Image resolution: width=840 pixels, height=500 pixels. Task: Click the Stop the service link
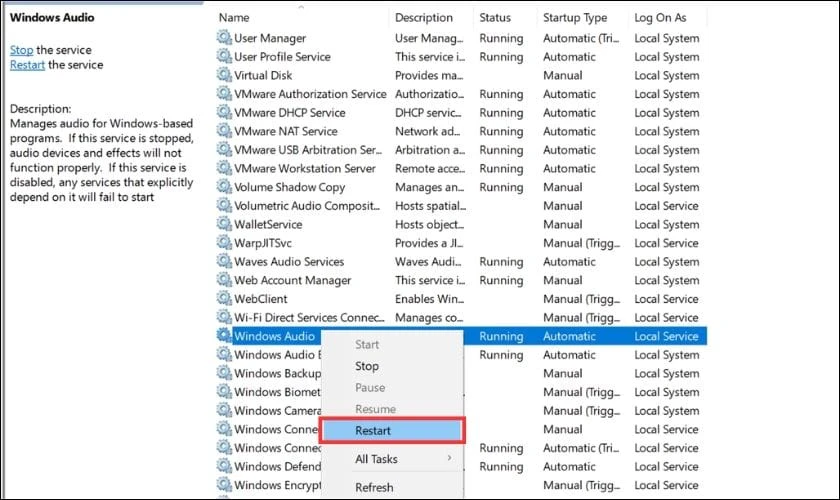point(21,50)
